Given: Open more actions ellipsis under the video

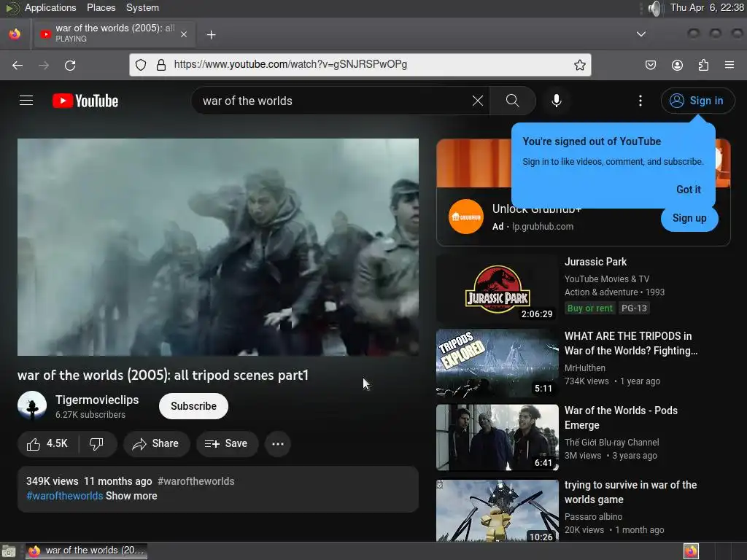Looking at the screenshot, I should tap(278, 444).
